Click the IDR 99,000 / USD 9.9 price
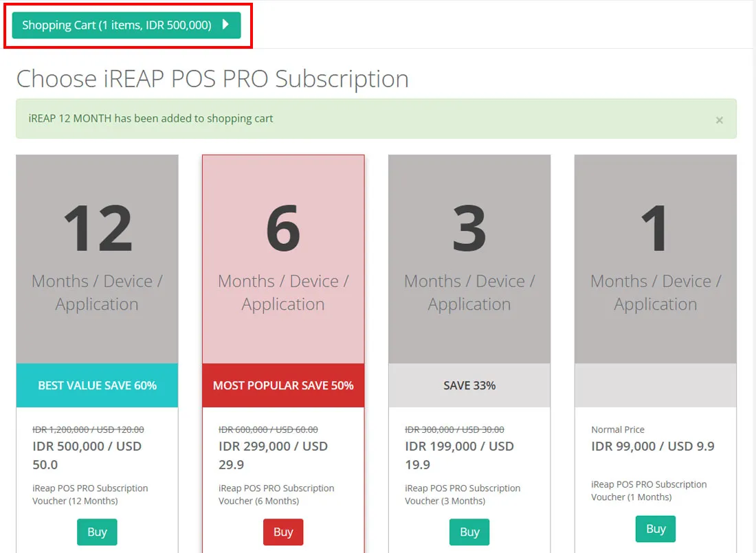756x553 pixels. tap(652, 447)
